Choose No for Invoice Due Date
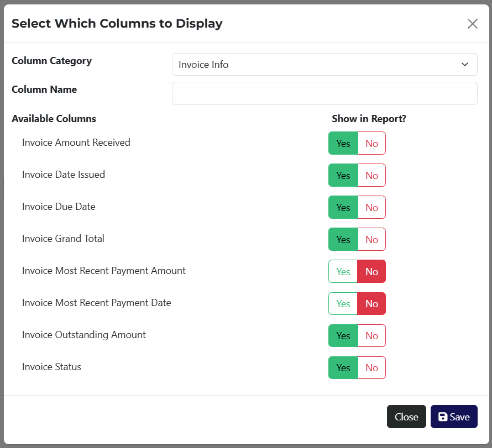 coord(371,208)
